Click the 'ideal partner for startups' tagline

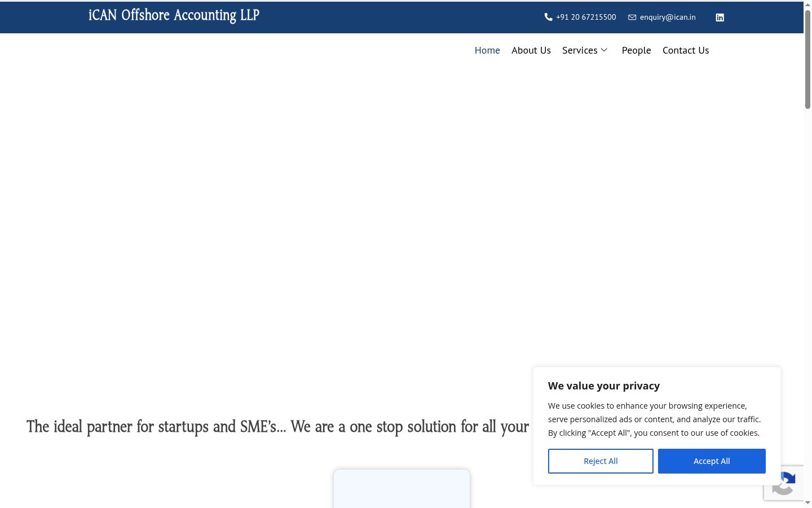click(277, 427)
